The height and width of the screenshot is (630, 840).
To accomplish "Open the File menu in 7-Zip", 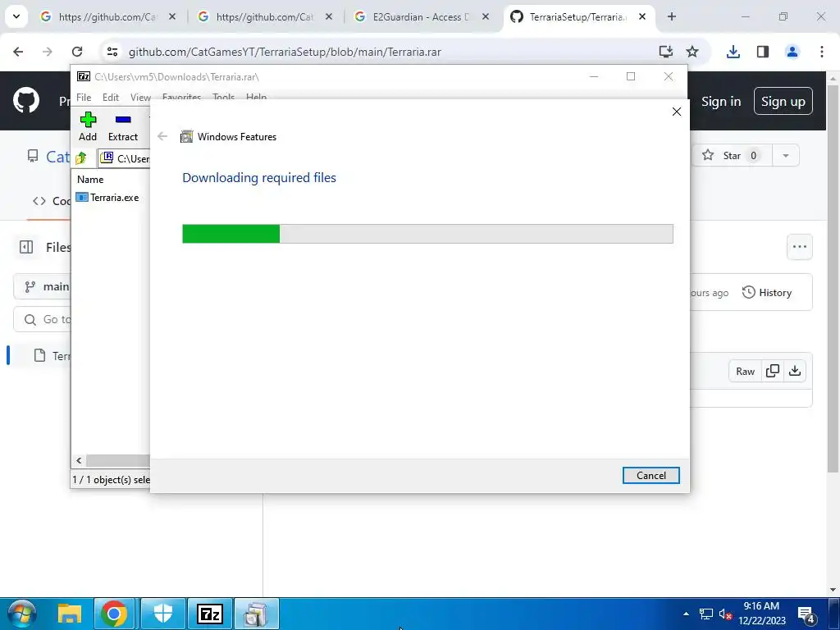I will 84,98.
